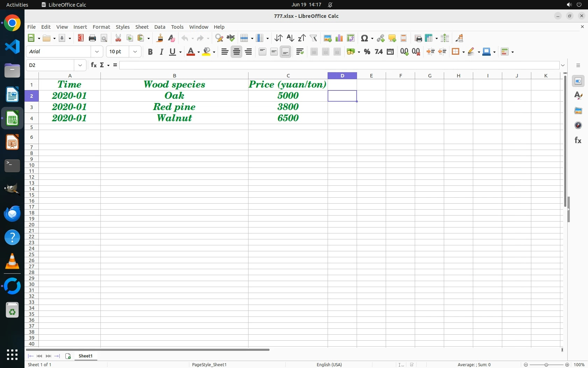This screenshot has width=588, height=368.
Task: Click the background color highlighter swatch
Action: tap(207, 52)
